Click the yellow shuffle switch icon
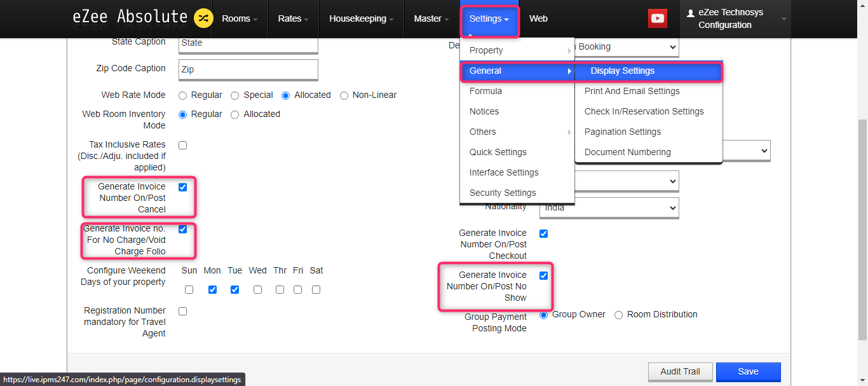 coord(203,18)
